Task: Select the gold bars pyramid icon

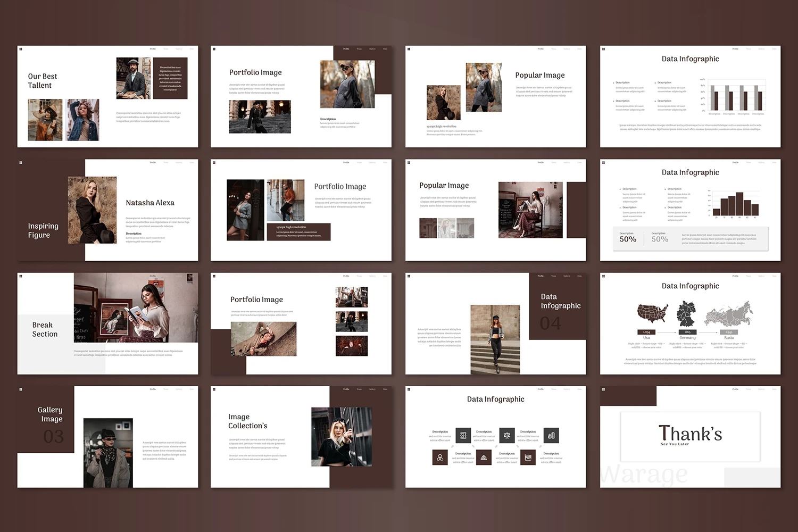Action: tap(484, 457)
